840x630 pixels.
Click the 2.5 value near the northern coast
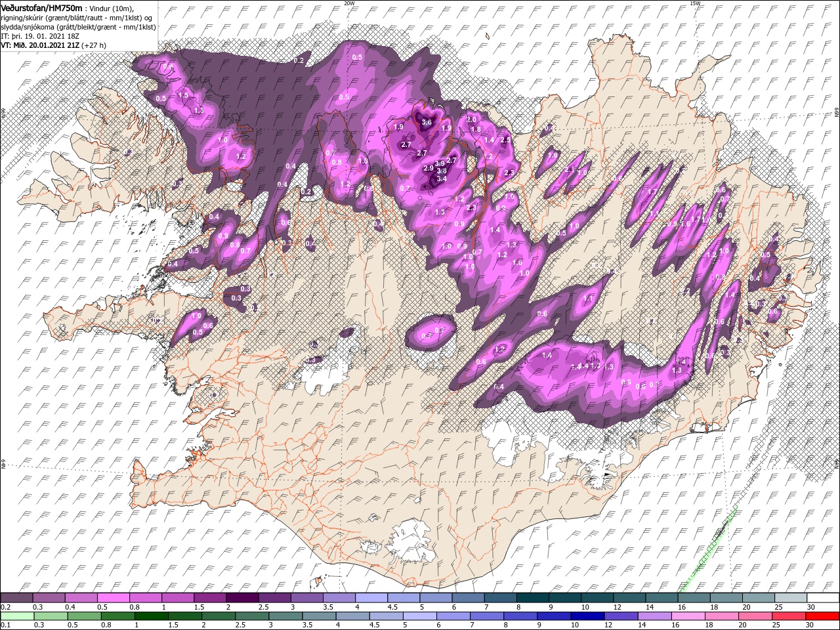click(x=505, y=140)
